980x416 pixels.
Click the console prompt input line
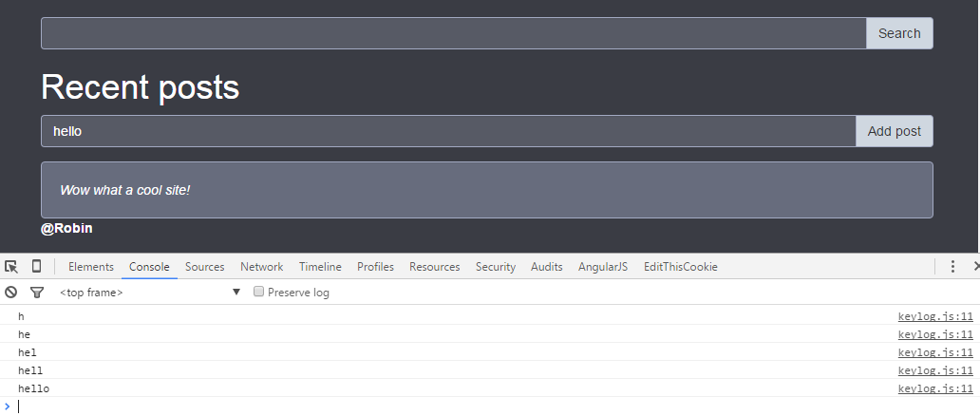[x=475, y=407]
